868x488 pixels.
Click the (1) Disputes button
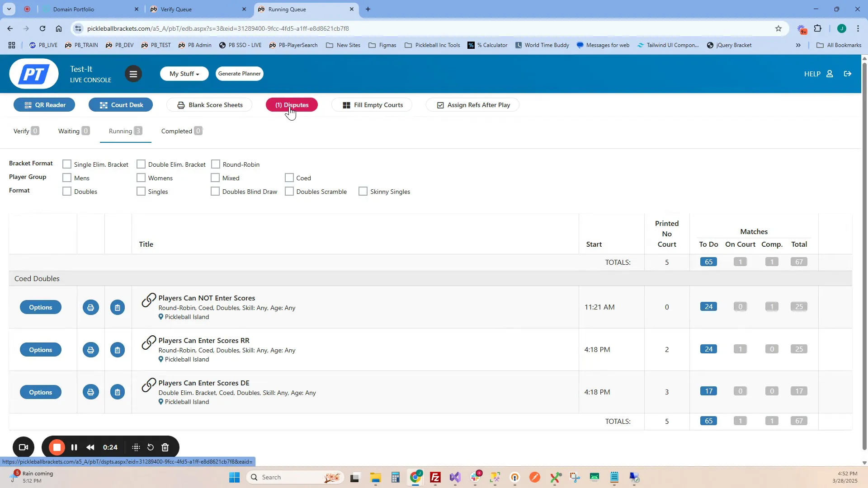(292, 105)
